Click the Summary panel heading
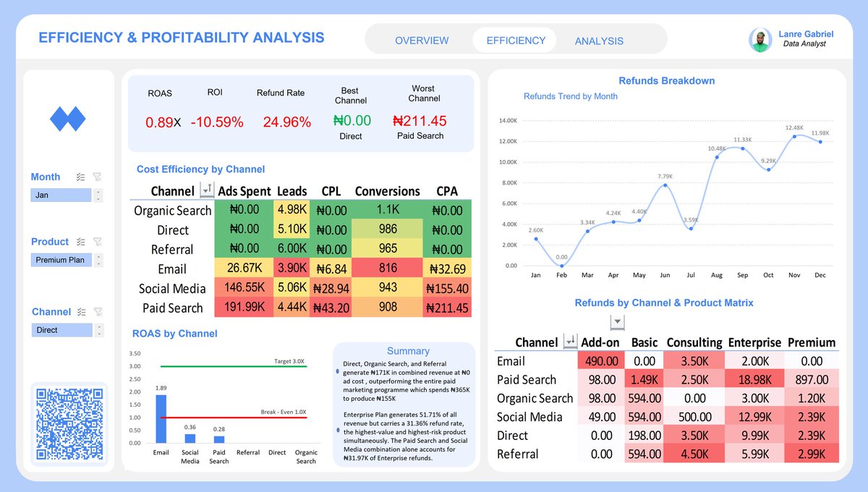Image resolution: width=868 pixels, height=492 pixels. tap(408, 351)
